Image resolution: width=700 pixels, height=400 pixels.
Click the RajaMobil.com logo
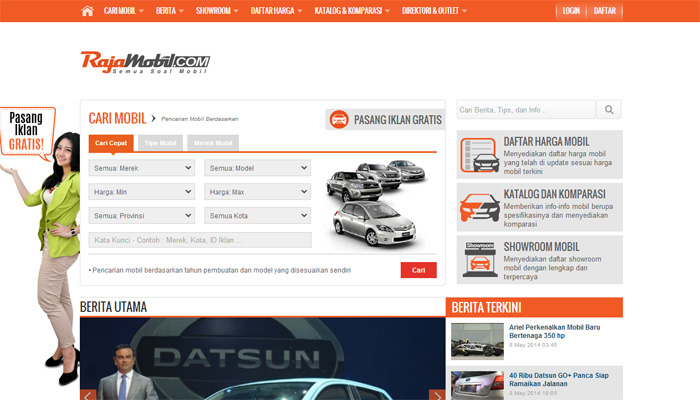pyautogui.click(x=145, y=62)
